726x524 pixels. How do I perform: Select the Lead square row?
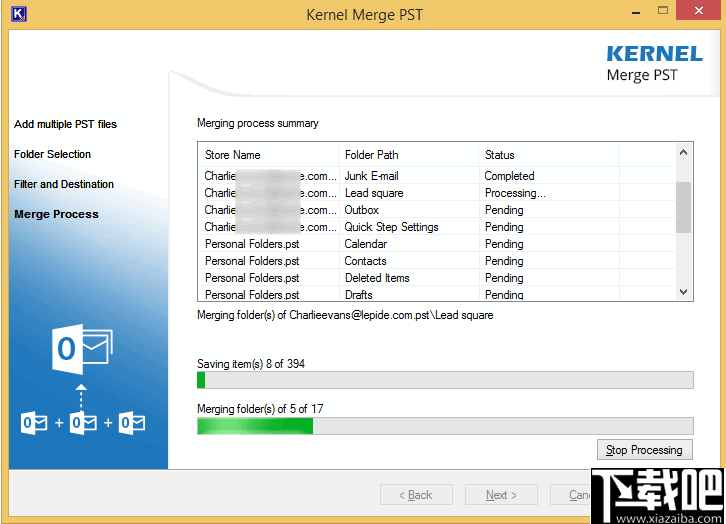pos(437,193)
